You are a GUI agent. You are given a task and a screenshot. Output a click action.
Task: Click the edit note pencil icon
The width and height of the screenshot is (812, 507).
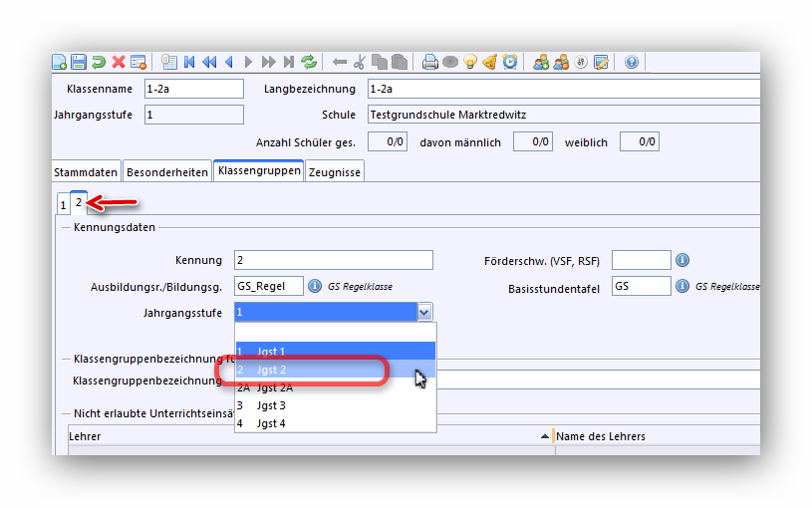coord(601,62)
